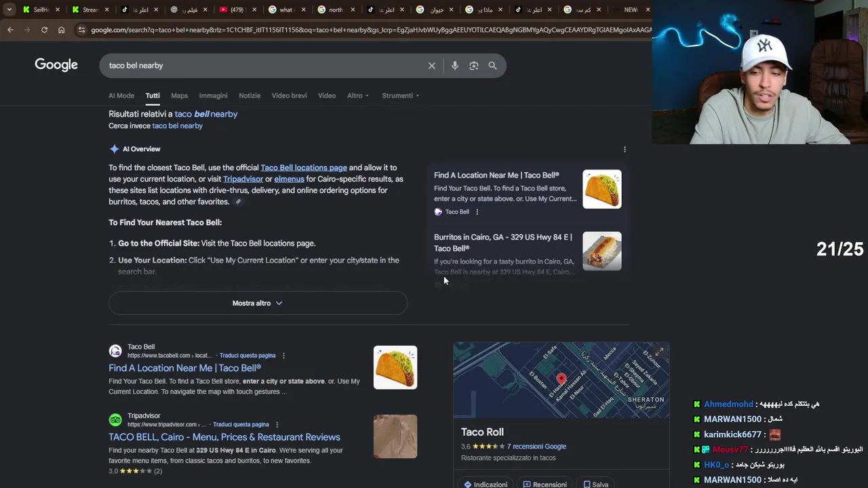Open the 7 recensioni Google link
Viewport: 868px width, 488px height.
[x=536, y=447]
